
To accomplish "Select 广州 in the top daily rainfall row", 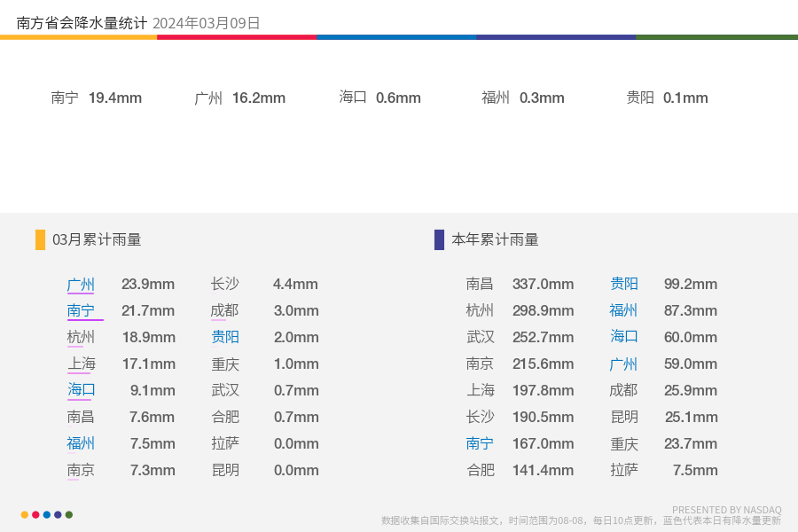I will (x=208, y=98).
